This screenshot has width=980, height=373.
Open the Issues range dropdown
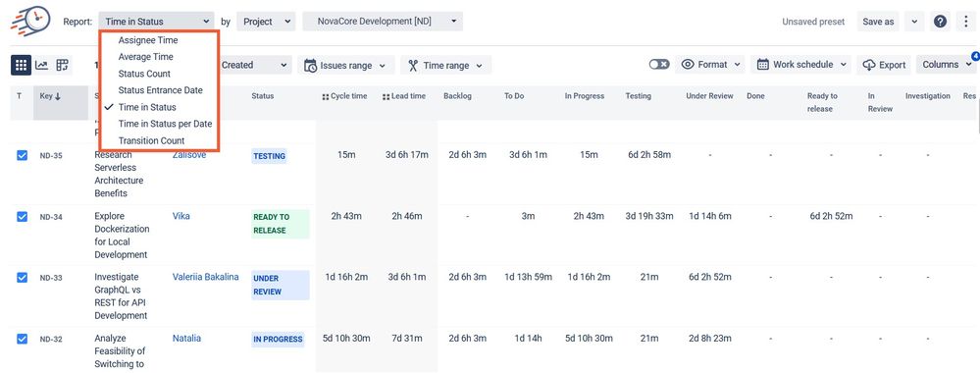click(346, 65)
